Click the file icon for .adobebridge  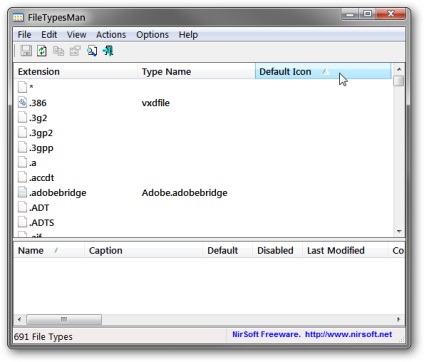click(22, 192)
